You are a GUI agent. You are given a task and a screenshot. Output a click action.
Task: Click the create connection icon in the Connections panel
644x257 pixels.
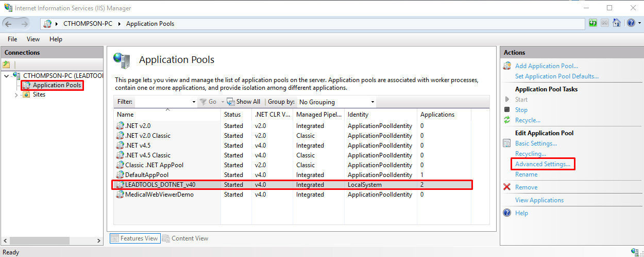pos(6,65)
